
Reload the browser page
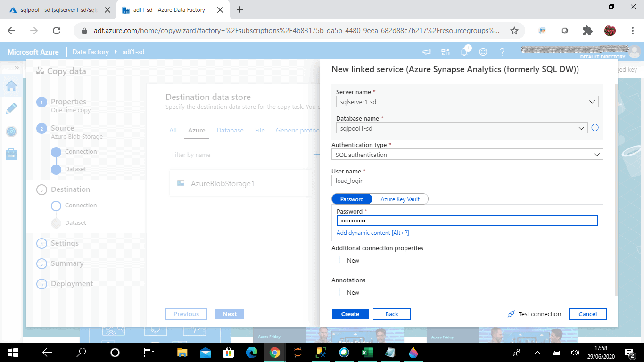click(57, 31)
